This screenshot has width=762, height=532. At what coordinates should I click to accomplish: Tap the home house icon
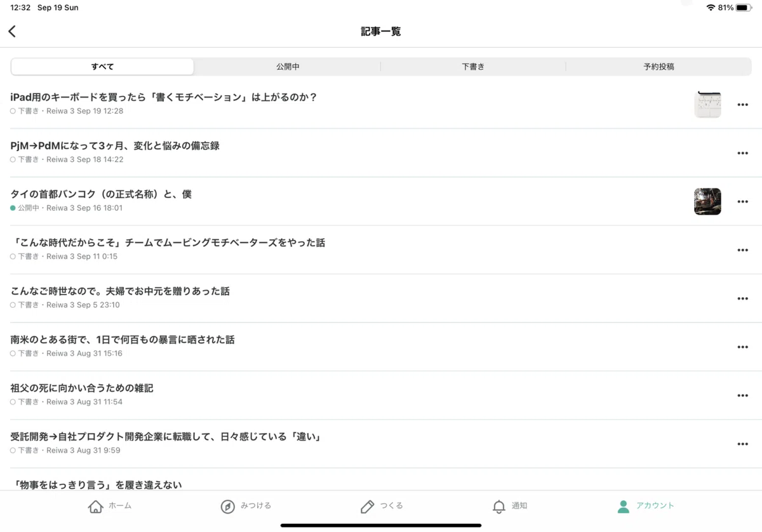(95, 507)
